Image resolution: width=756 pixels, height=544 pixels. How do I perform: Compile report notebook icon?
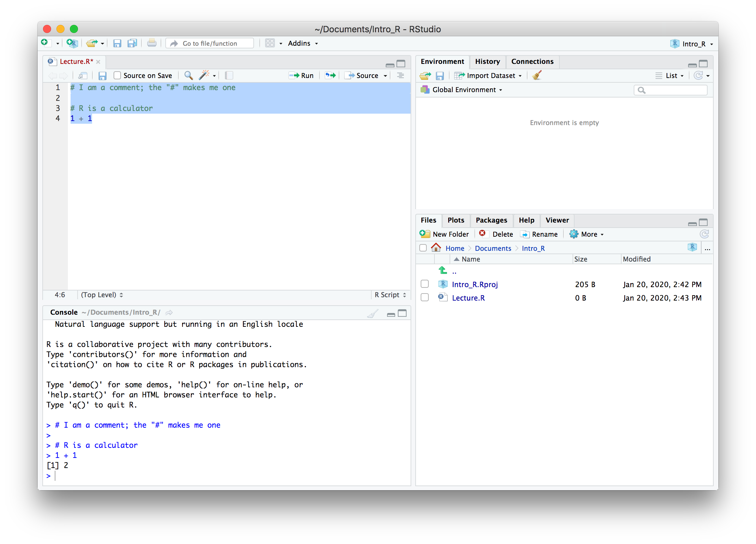[229, 75]
